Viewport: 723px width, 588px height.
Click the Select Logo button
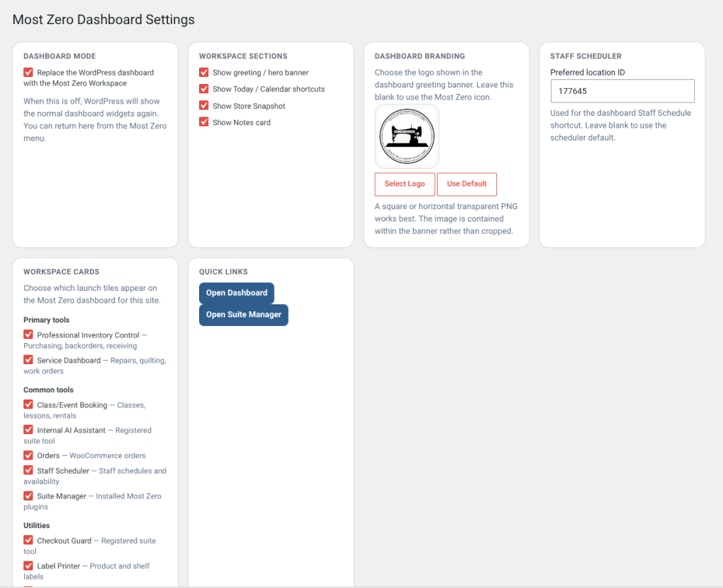click(x=405, y=184)
